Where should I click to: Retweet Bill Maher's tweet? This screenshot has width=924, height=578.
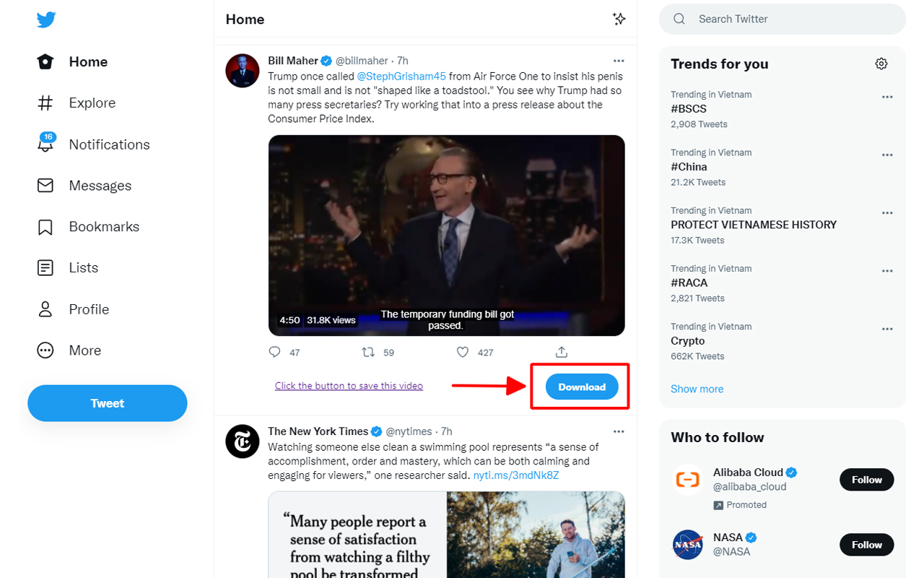click(368, 352)
